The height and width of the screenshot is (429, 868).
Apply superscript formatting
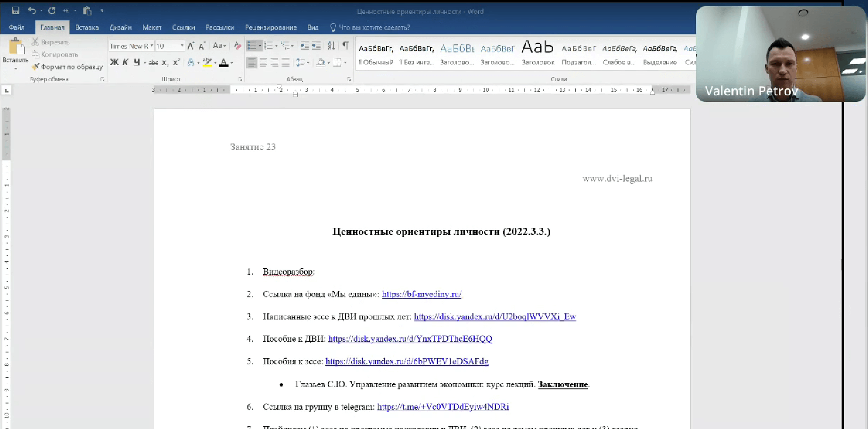pyautogui.click(x=175, y=62)
